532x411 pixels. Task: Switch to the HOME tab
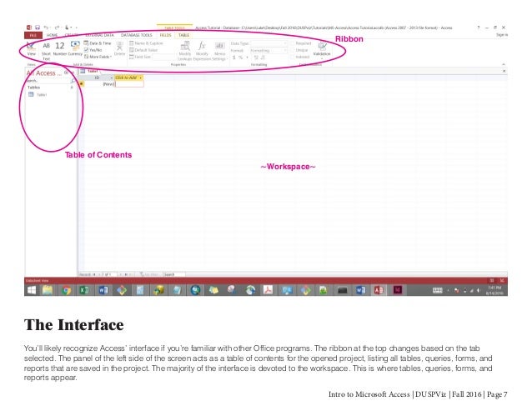tap(52, 35)
